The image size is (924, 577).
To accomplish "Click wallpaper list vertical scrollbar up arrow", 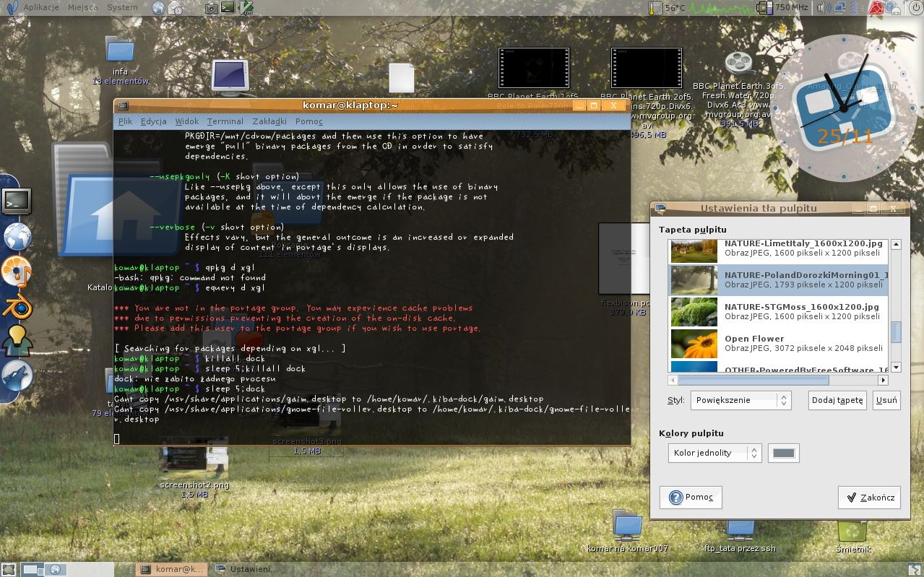I will (896, 245).
